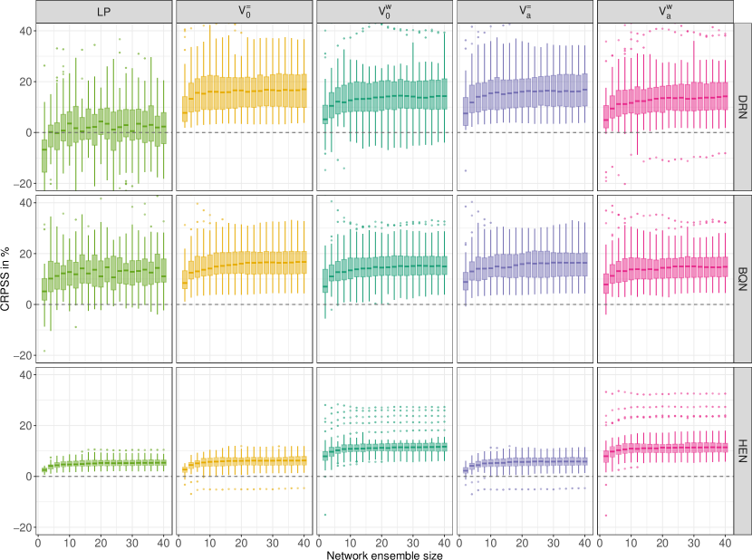
Task: Pick x-axis tick 20 under Va w column
Action: pos(662,543)
